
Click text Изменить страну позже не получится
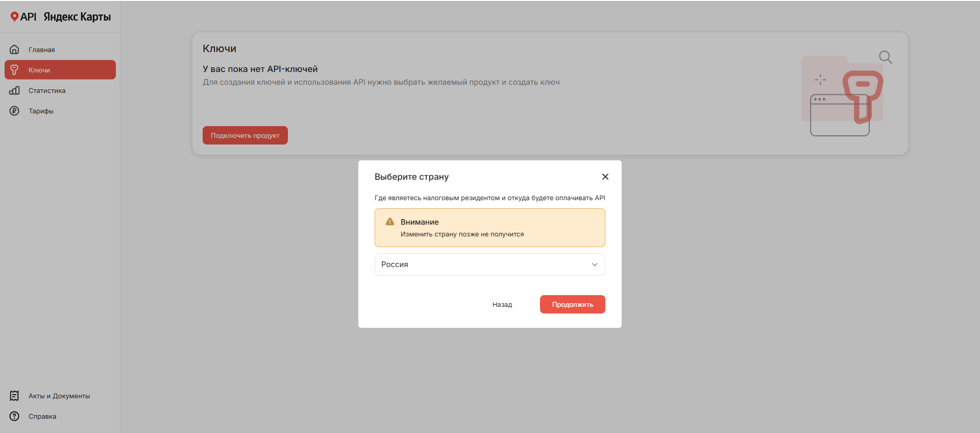[x=462, y=234]
